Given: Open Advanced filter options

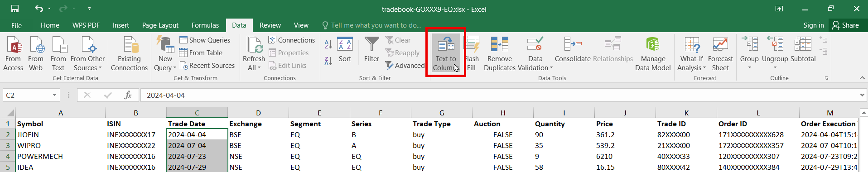Looking at the screenshot, I should pyautogui.click(x=405, y=66).
